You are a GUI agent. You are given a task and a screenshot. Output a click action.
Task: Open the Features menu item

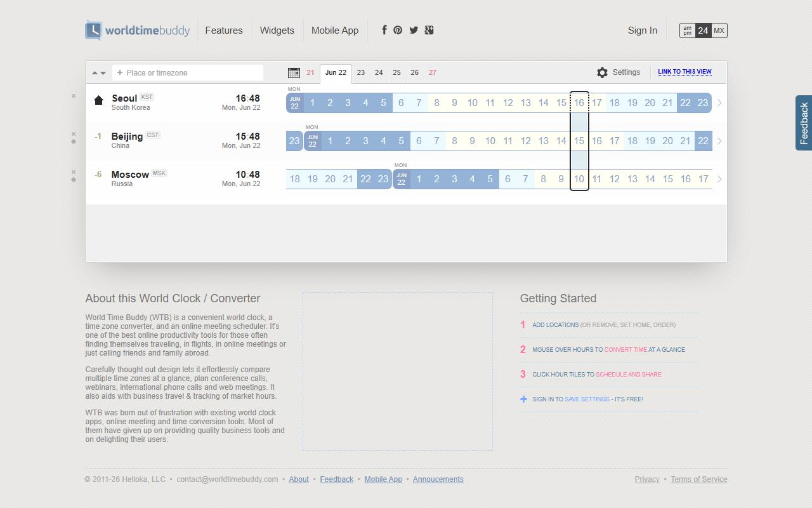click(224, 30)
